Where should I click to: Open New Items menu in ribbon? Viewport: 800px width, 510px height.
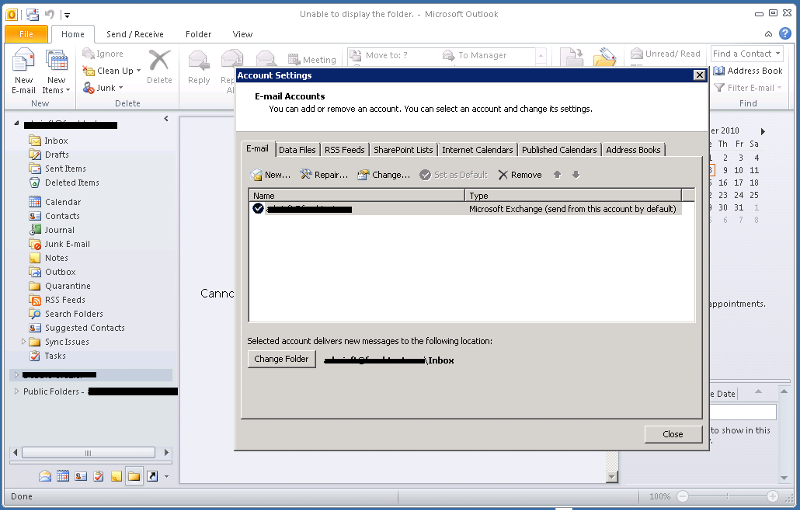click(56, 70)
